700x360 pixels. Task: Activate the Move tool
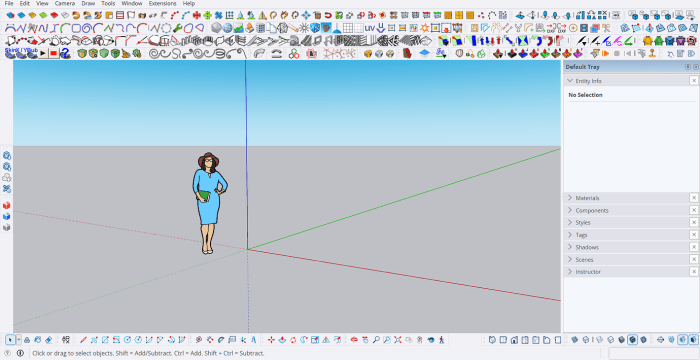click(271, 340)
